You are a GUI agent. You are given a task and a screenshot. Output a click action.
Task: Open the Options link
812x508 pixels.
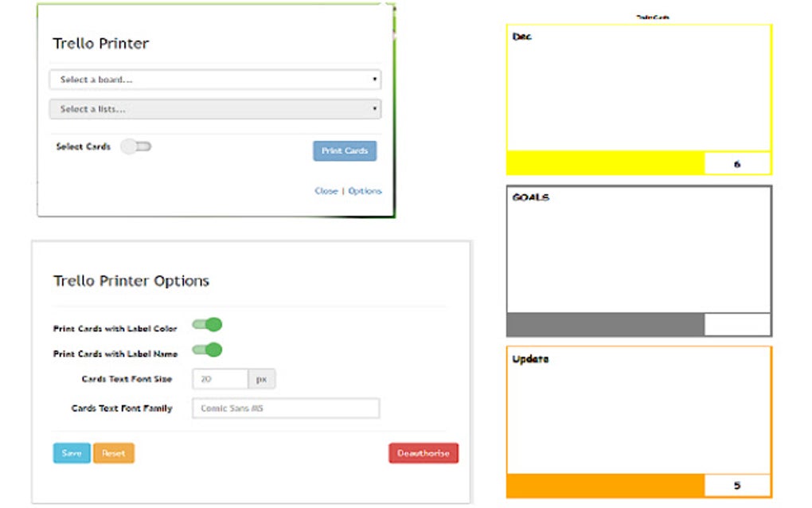coord(365,190)
